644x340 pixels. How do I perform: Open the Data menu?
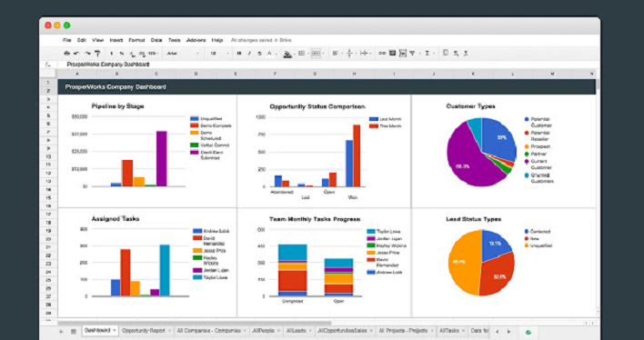pyautogui.click(x=156, y=40)
